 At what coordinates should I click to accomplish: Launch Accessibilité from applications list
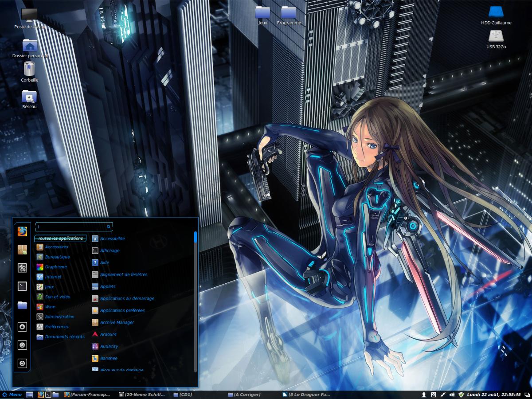[108, 239]
